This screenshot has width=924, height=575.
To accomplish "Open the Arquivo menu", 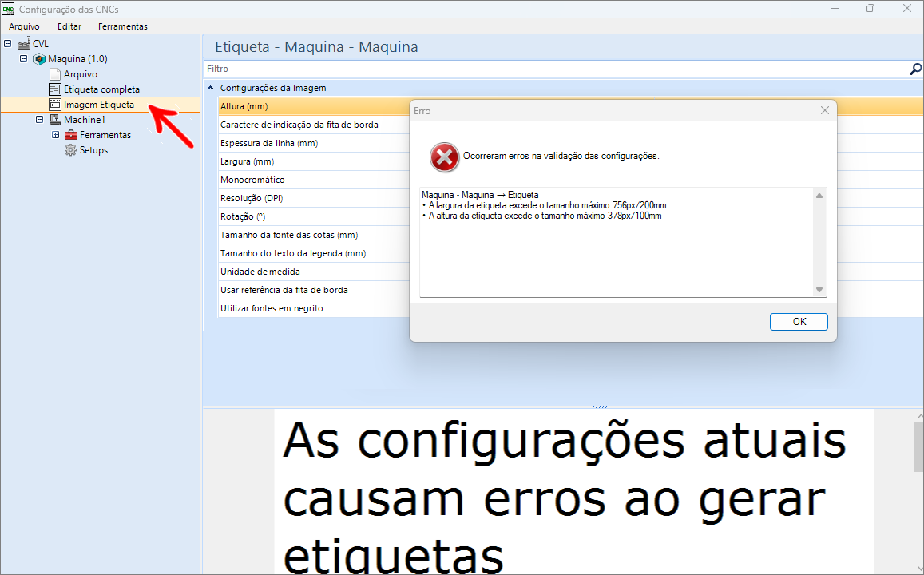I will click(x=24, y=26).
